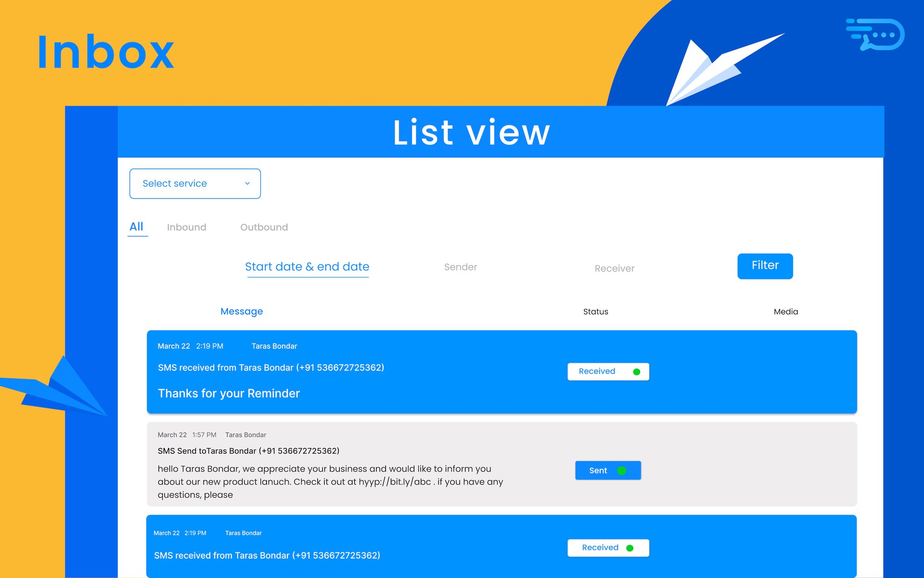
Task: Click the Received status badge on first message
Action: tap(608, 371)
